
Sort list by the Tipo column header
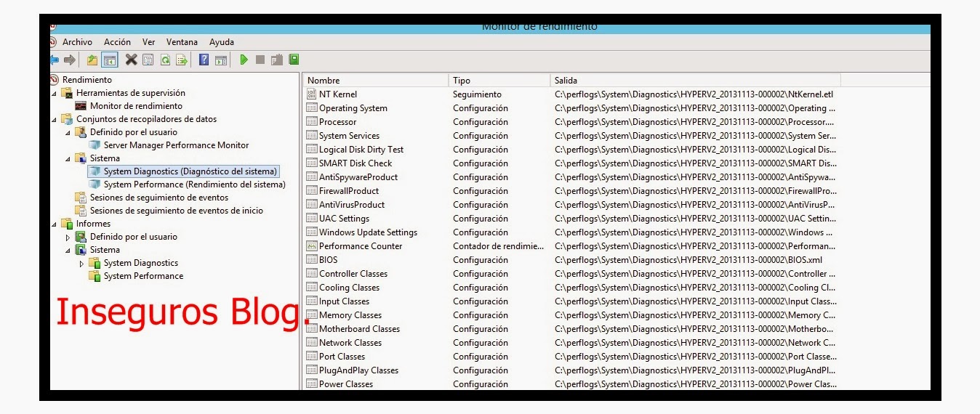click(462, 81)
